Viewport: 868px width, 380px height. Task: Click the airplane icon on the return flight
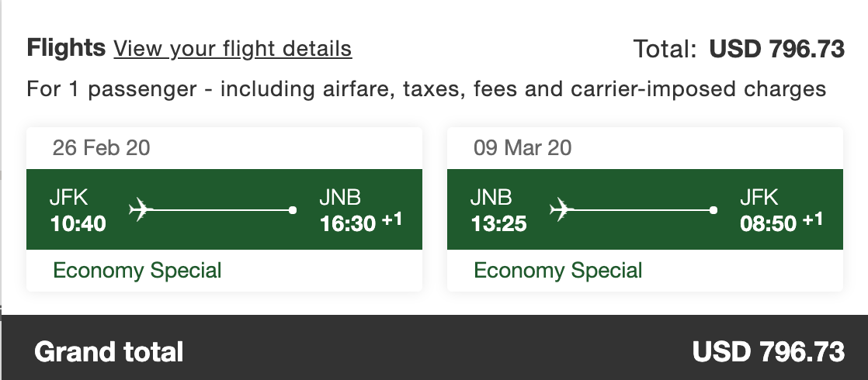point(561,209)
